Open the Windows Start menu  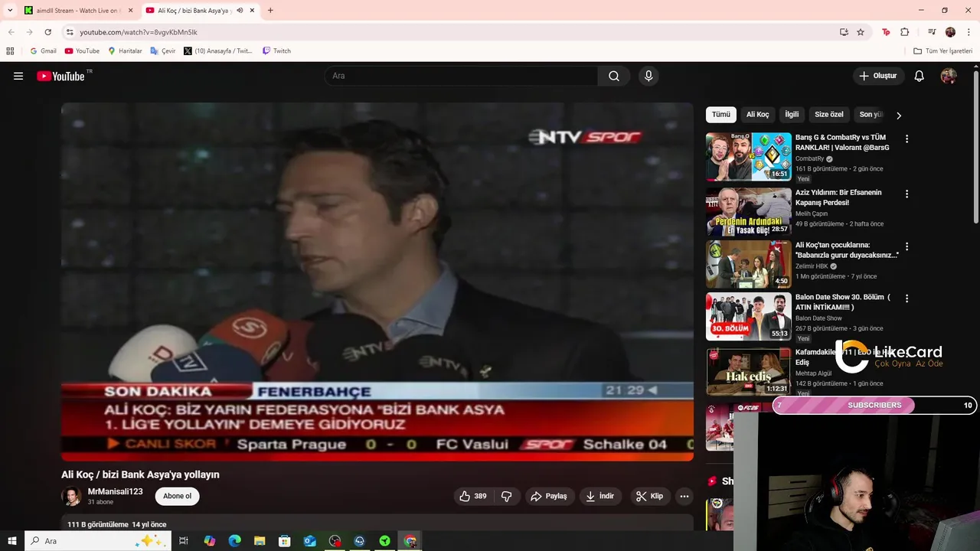point(12,541)
